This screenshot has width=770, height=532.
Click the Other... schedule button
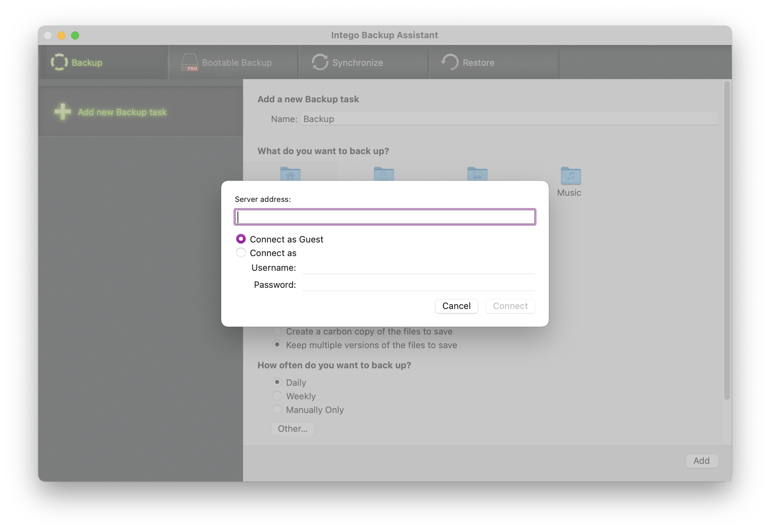[x=293, y=429]
